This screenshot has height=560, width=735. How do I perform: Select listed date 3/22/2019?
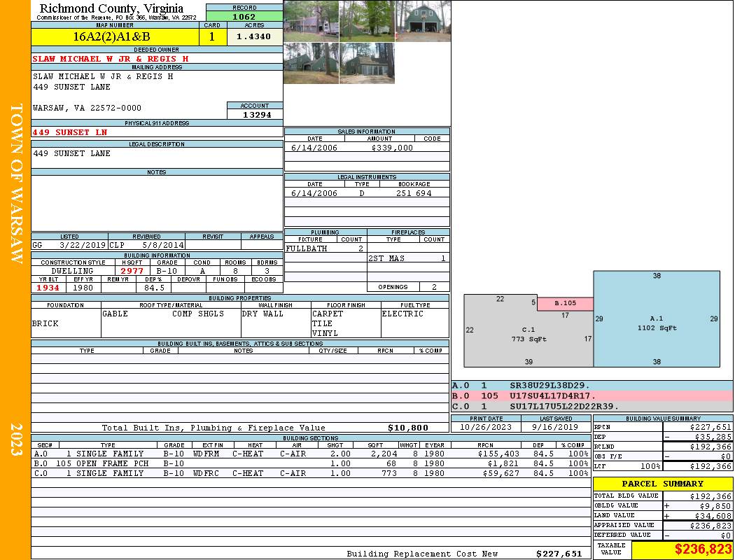click(x=83, y=244)
